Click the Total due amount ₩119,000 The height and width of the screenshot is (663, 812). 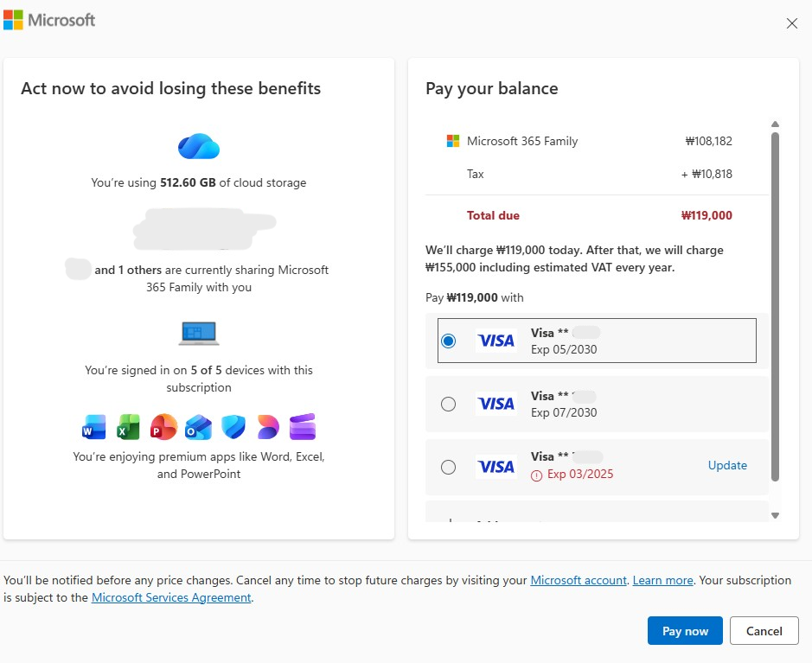(x=707, y=215)
